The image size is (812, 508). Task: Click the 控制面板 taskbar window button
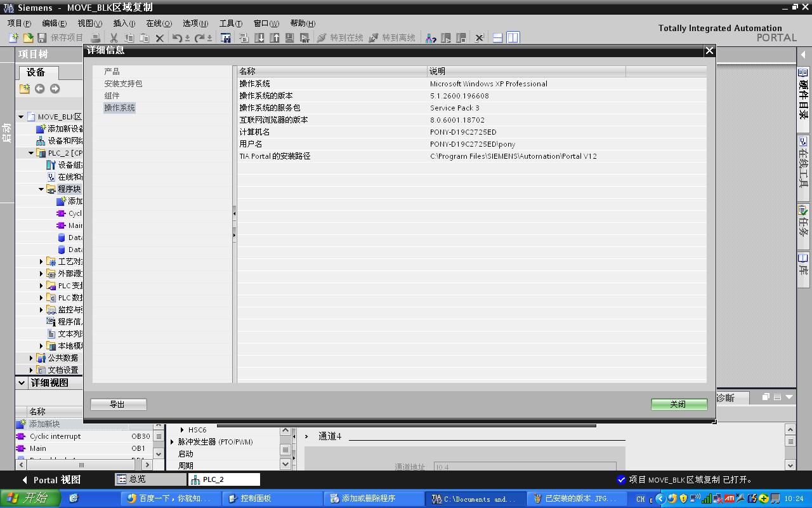pyautogui.click(x=273, y=498)
